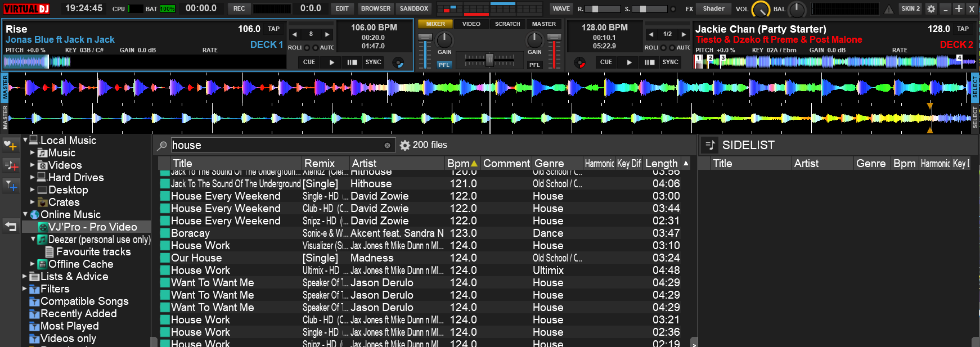Click Deck 1 volume fader
The height and width of the screenshot is (347, 980).
tap(425, 52)
